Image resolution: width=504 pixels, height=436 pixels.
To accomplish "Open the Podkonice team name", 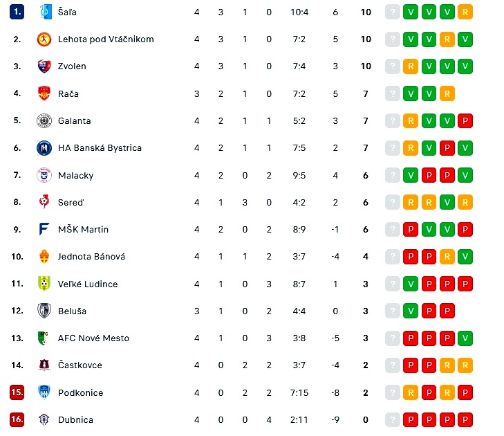I will [80, 393].
